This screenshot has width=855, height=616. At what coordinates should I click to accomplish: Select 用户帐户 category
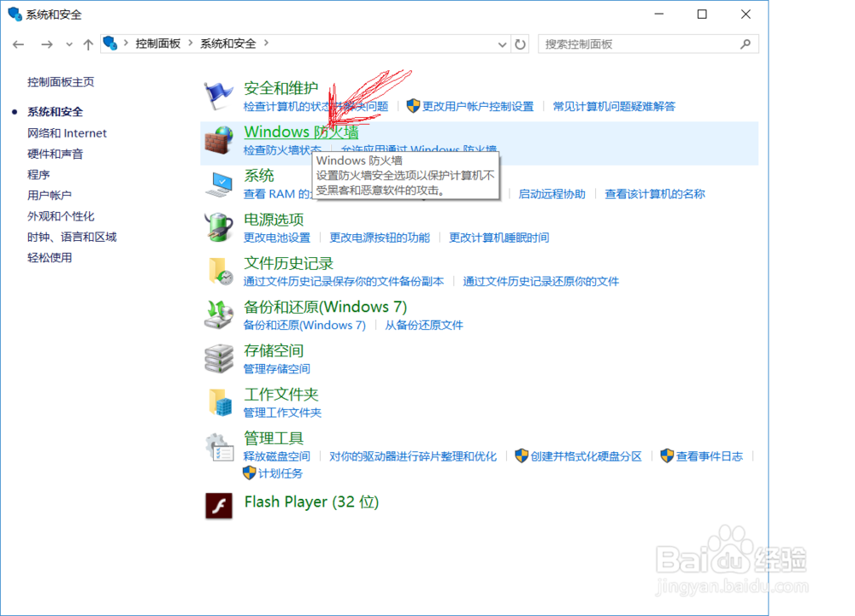[x=49, y=196]
